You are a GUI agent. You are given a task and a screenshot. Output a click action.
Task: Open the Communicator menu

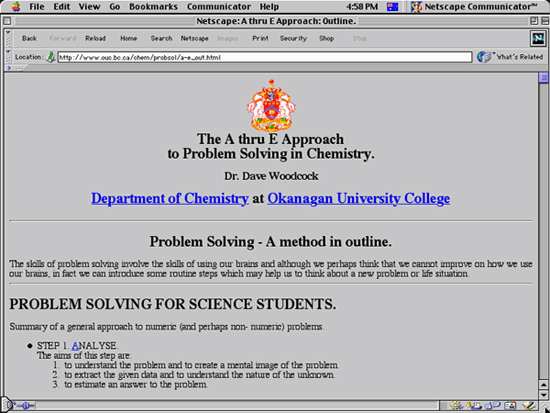(219, 7)
